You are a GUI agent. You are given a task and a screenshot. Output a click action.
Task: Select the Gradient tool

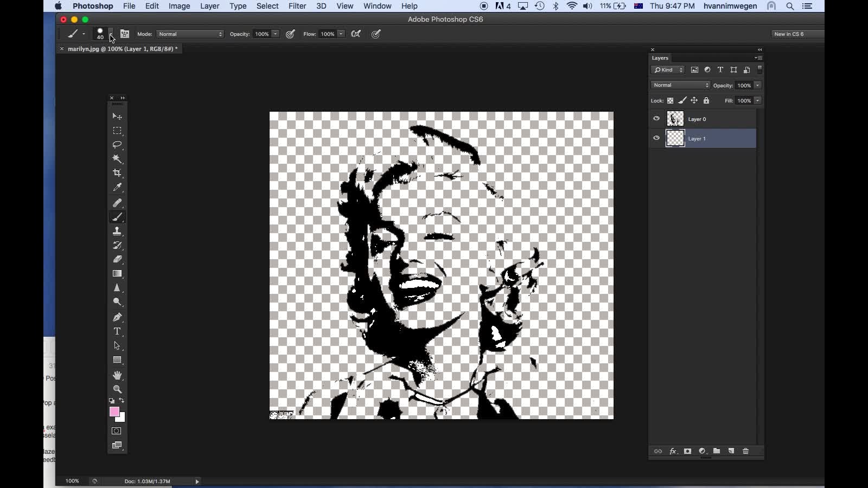(x=117, y=273)
